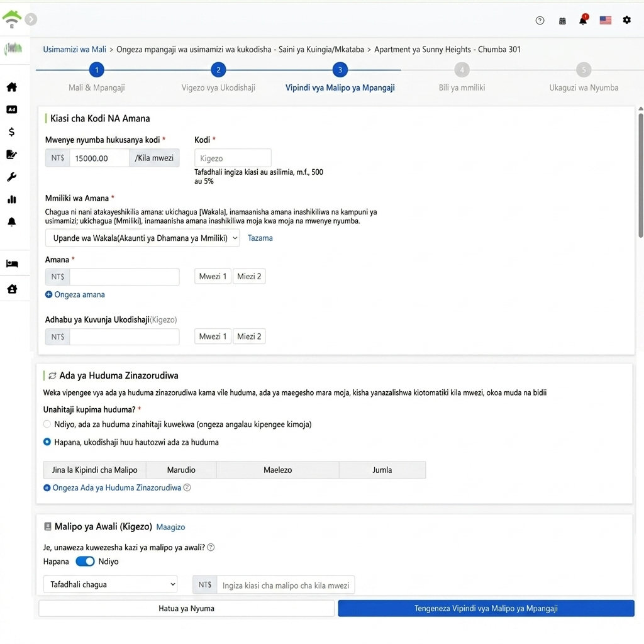Click the book icon beside Malipo ya Awali
Screen dimensions: 644x644
click(48, 526)
